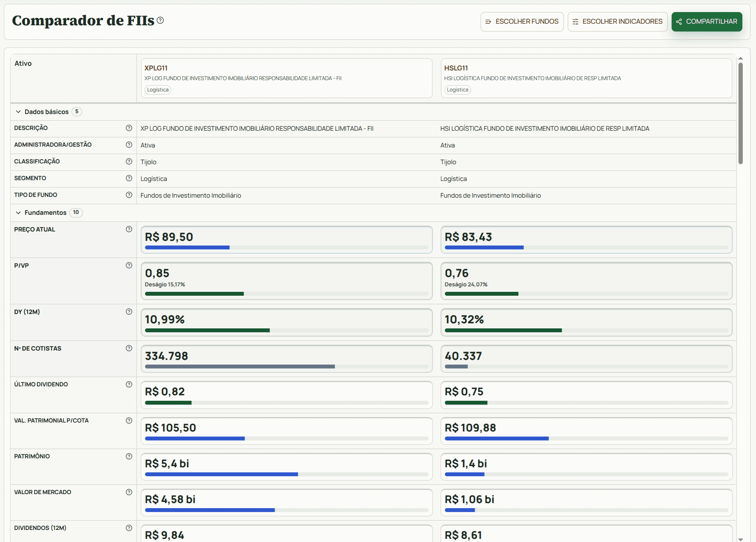
Task: Click the Compartilhar button
Action: pyautogui.click(x=707, y=22)
